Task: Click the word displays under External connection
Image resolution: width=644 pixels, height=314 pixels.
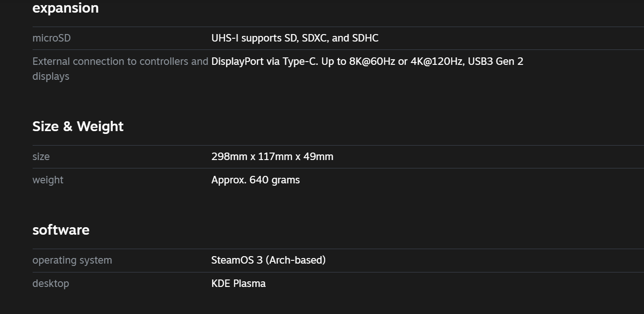Action: pyautogui.click(x=51, y=77)
